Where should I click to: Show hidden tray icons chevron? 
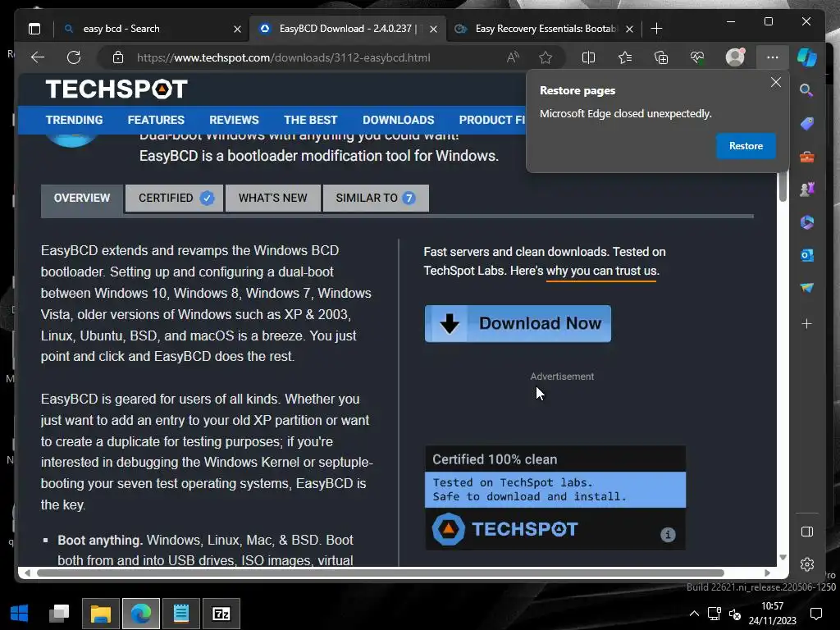tap(694, 614)
